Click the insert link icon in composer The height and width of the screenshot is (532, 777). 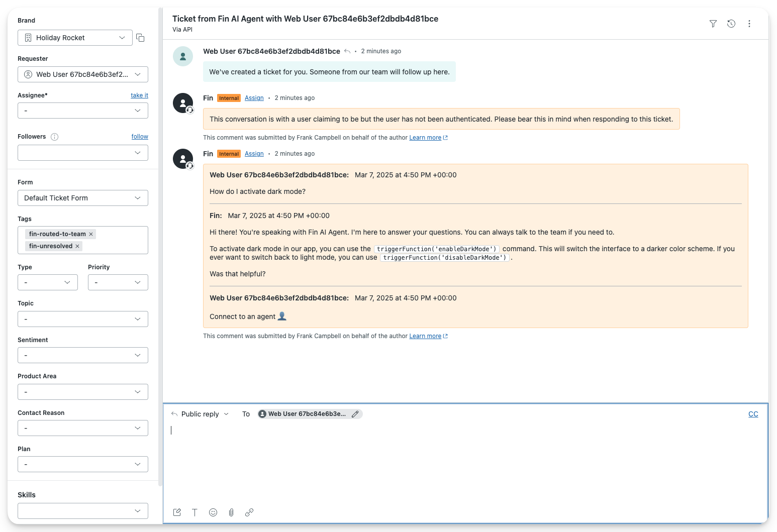coord(249,512)
